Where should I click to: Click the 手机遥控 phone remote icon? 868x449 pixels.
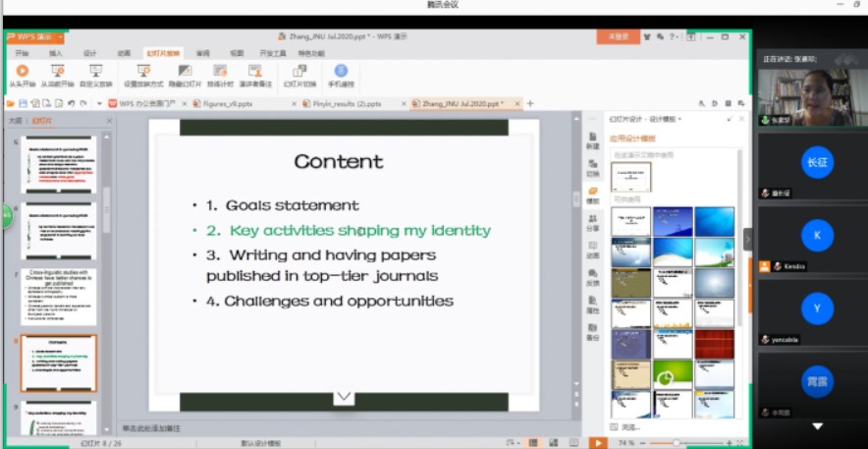[341, 72]
